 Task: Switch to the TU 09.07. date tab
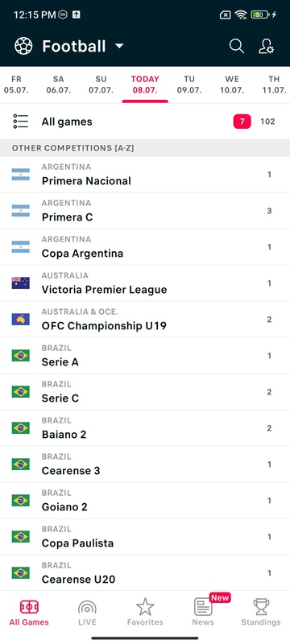189,85
